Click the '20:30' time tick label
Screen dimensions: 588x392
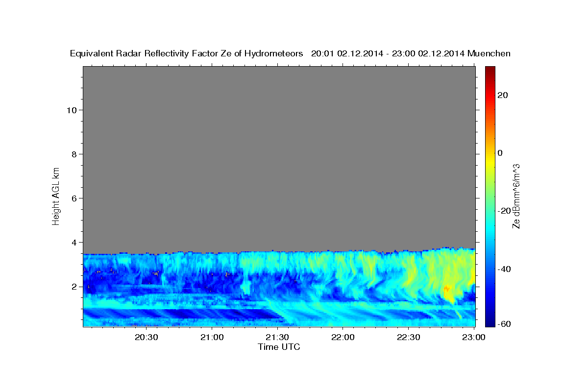(x=147, y=337)
